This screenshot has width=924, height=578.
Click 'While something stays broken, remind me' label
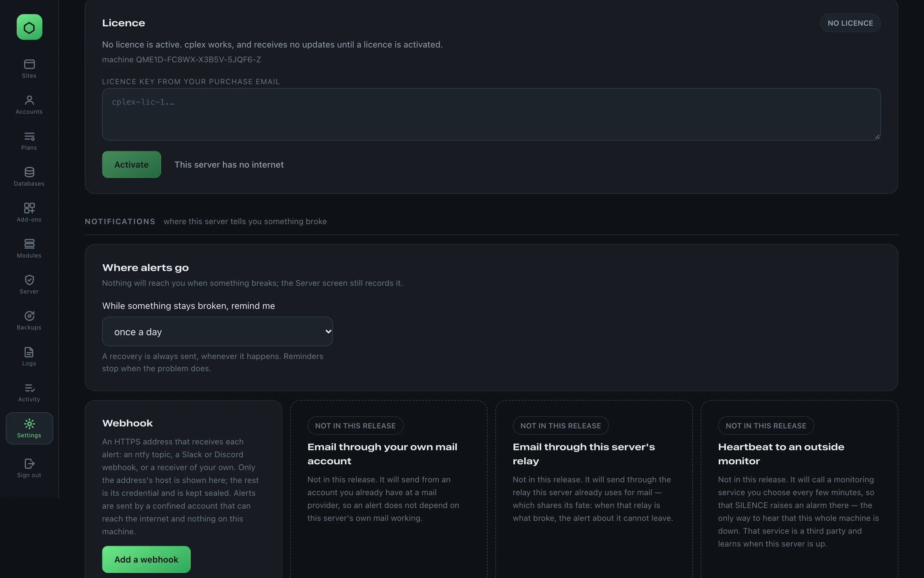click(188, 306)
